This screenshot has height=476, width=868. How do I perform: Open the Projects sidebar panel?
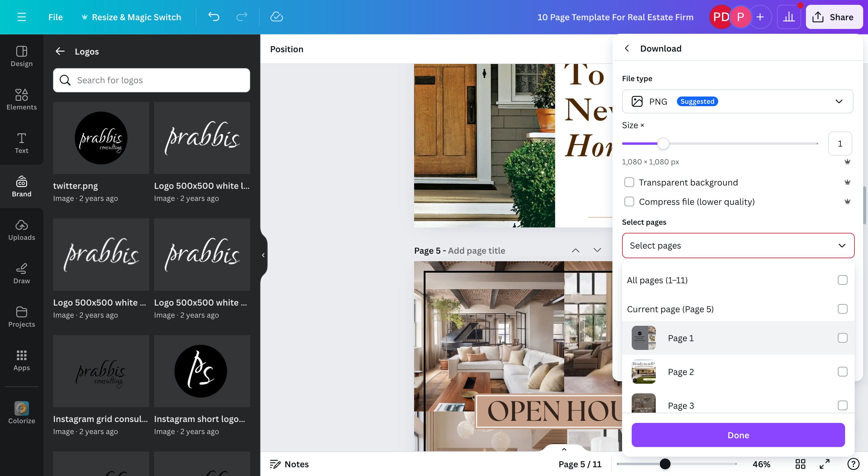(x=22, y=317)
